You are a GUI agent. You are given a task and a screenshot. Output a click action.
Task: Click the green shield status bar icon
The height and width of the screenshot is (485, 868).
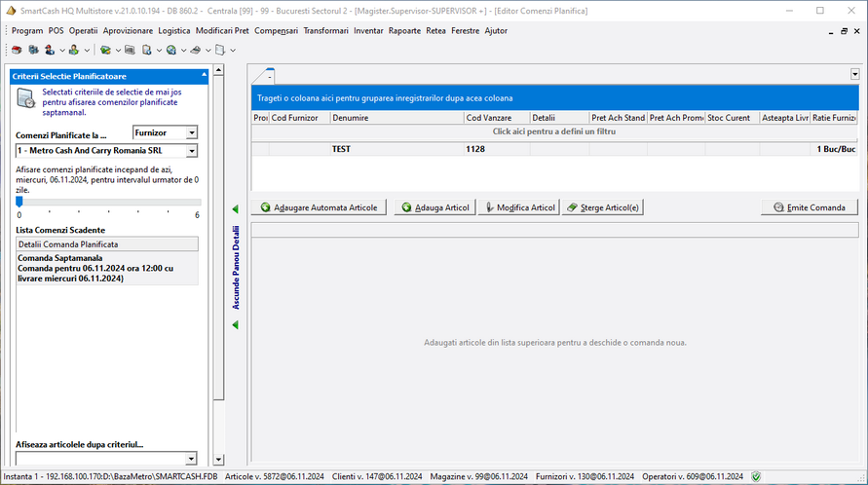click(756, 476)
